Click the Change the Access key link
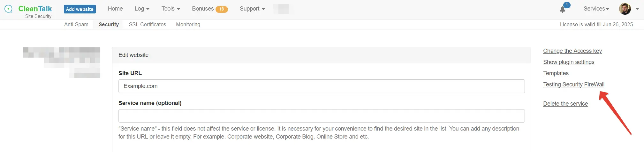Viewport: 644px width, 152px height. (572, 51)
